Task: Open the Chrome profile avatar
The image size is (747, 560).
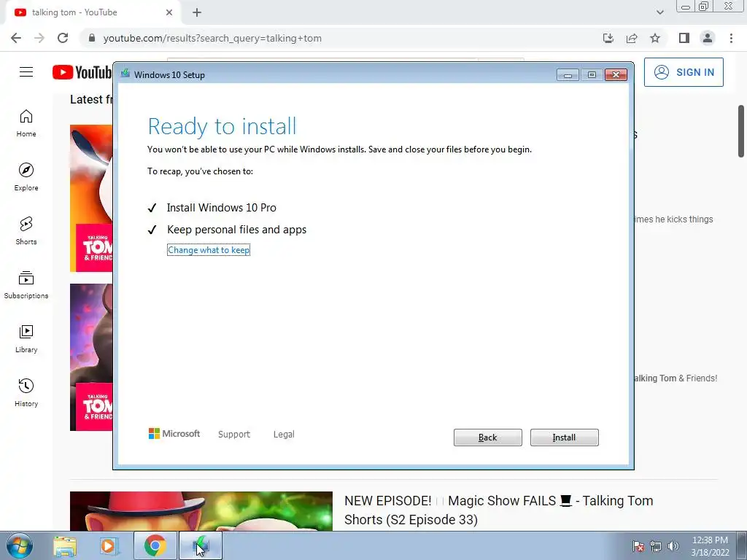Action: (x=708, y=38)
